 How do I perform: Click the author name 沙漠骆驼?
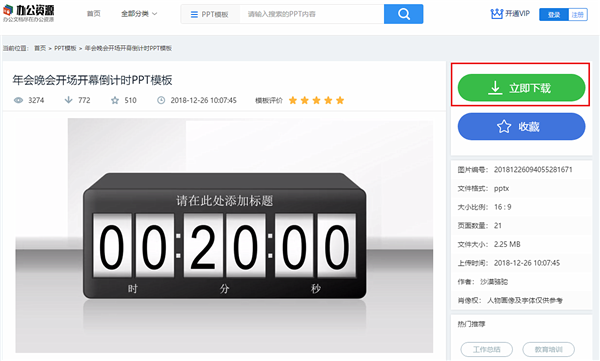pos(494,282)
